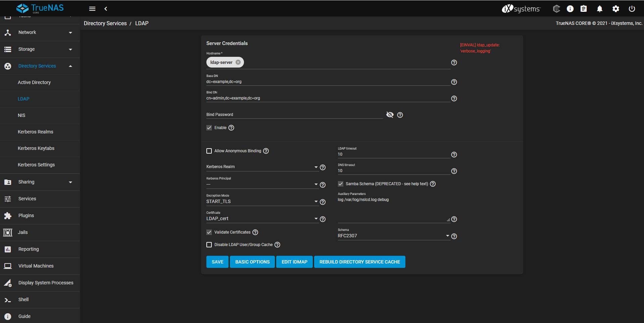Screen dimensions: 644x323
Task: Show help for Bind Password field
Action: tap(400, 115)
